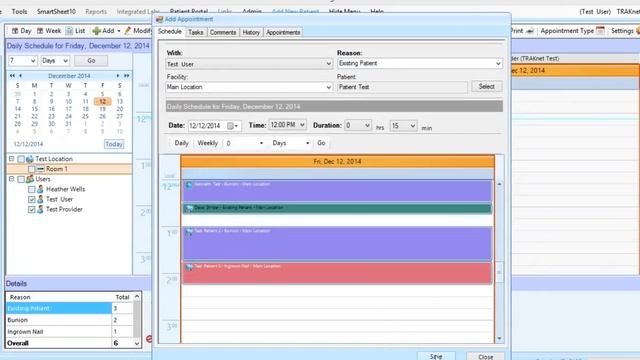Open the Days unit dropdown in left panel
Screen dimensions: 640x360
point(65,60)
